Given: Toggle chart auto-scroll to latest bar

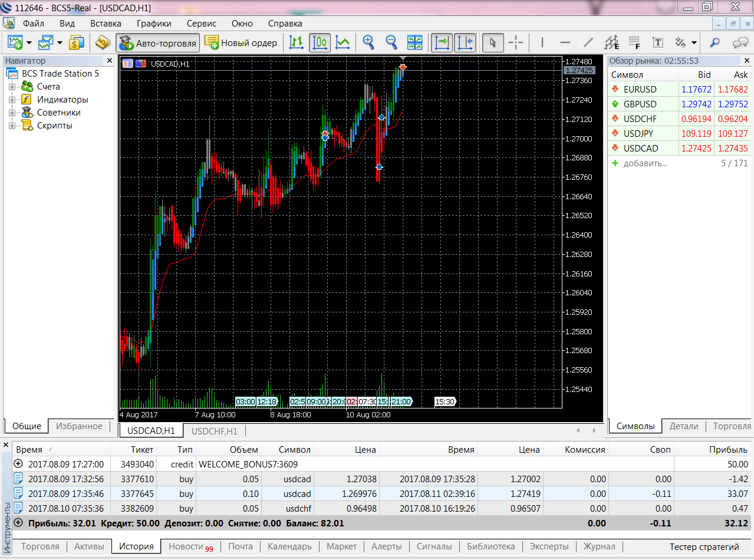Looking at the screenshot, I should 442,42.
